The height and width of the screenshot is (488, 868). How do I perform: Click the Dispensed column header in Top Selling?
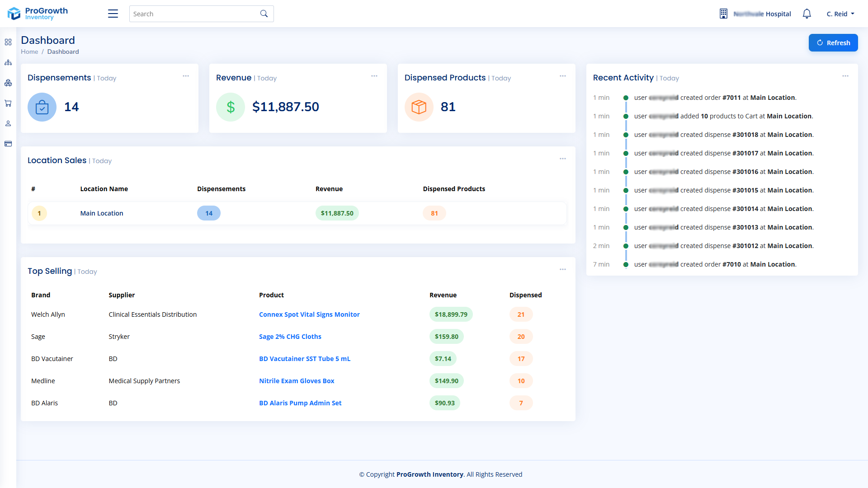tap(525, 295)
